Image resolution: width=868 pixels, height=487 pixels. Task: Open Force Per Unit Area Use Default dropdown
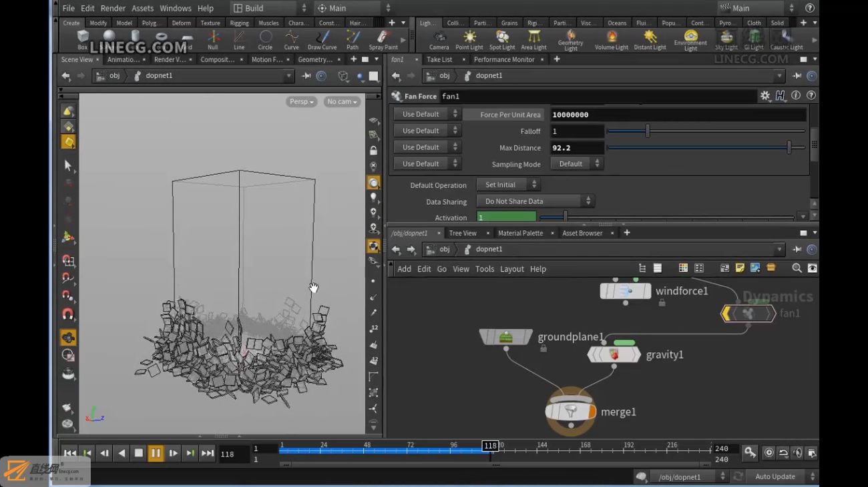pos(427,114)
